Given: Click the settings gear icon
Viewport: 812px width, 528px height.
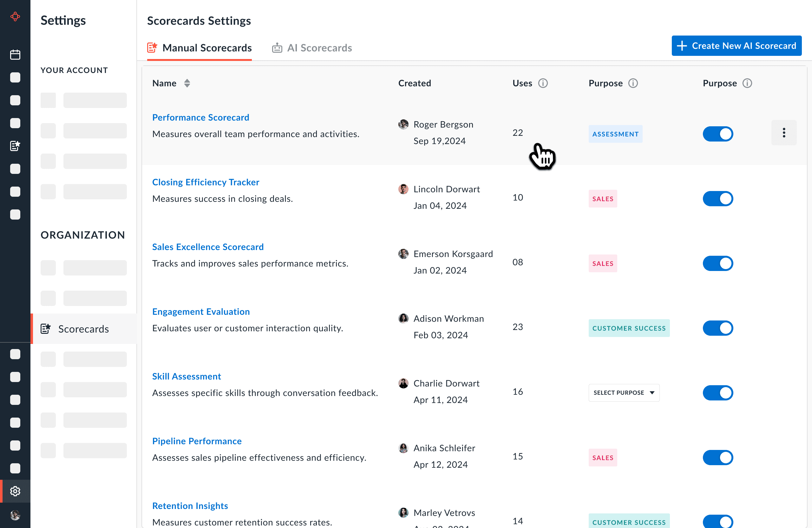Looking at the screenshot, I should 15,491.
